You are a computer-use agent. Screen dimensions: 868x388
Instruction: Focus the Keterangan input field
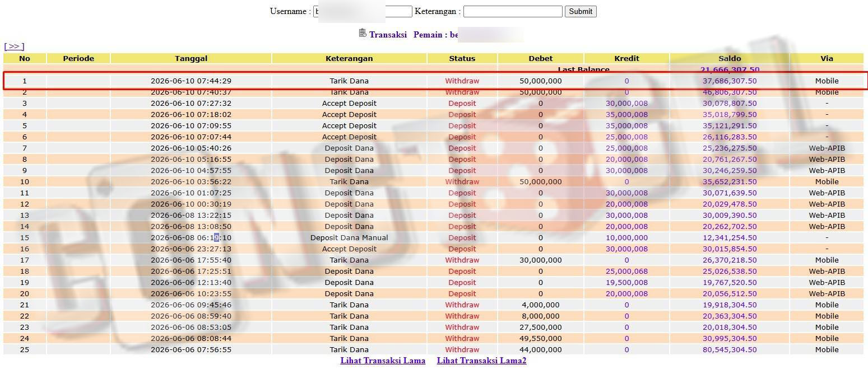click(x=513, y=11)
